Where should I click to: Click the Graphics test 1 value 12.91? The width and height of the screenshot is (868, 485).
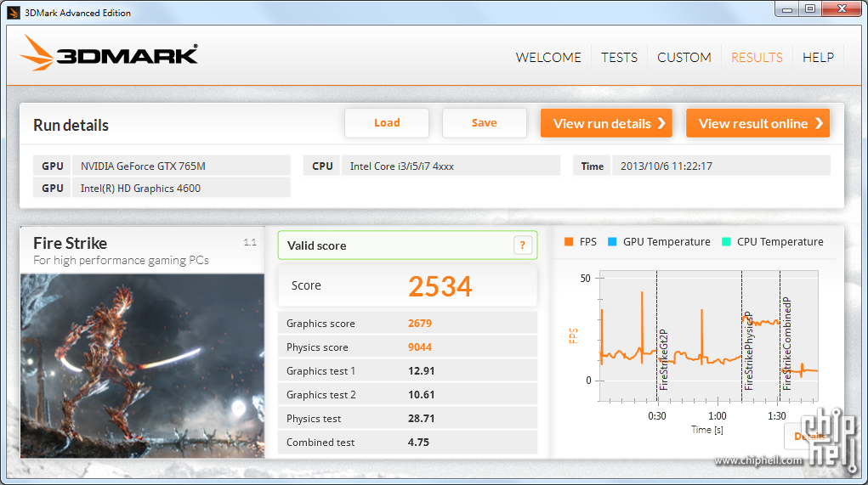[422, 371]
